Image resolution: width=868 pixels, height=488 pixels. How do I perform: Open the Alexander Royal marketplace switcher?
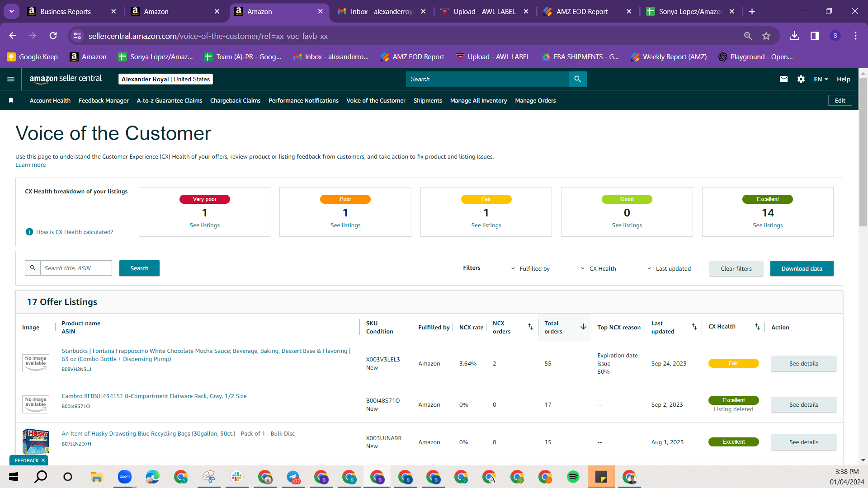pos(165,79)
